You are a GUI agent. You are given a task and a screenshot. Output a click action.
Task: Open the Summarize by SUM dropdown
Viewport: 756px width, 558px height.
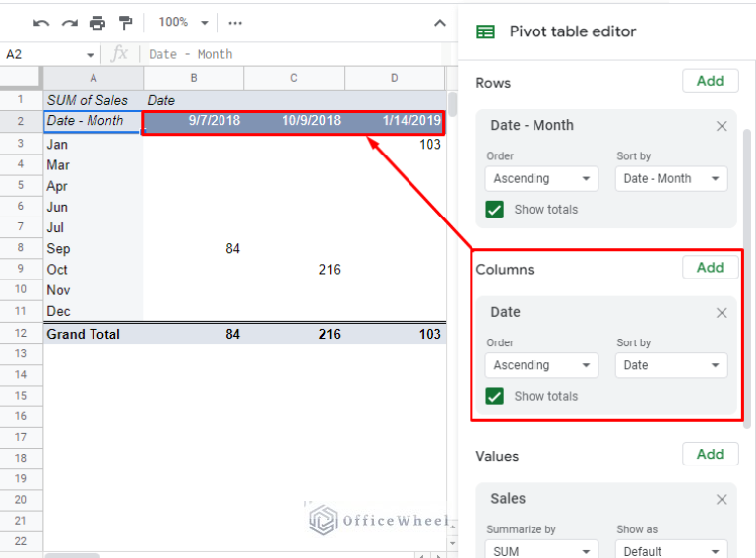[x=541, y=551]
